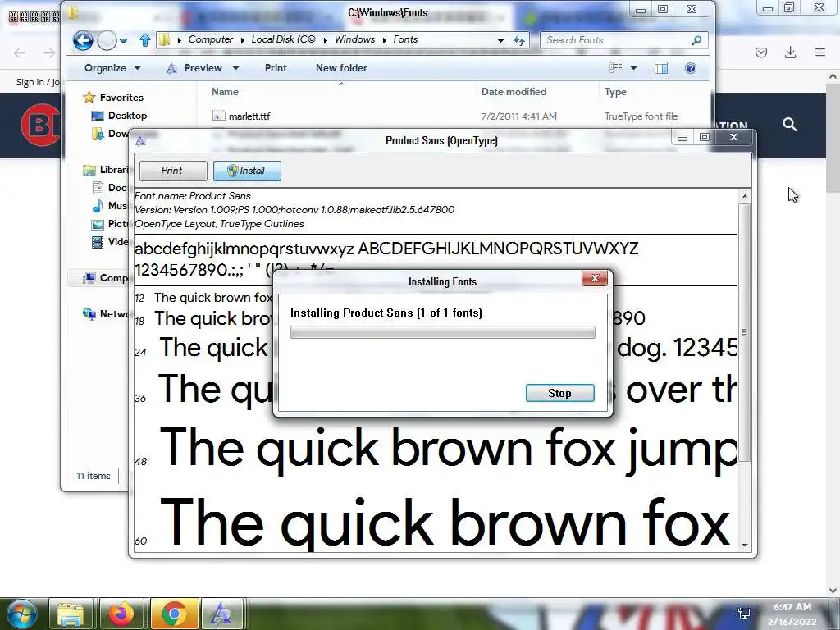Open the Firefox hamburger menu
This screenshot has height=630, width=840.
point(820,52)
